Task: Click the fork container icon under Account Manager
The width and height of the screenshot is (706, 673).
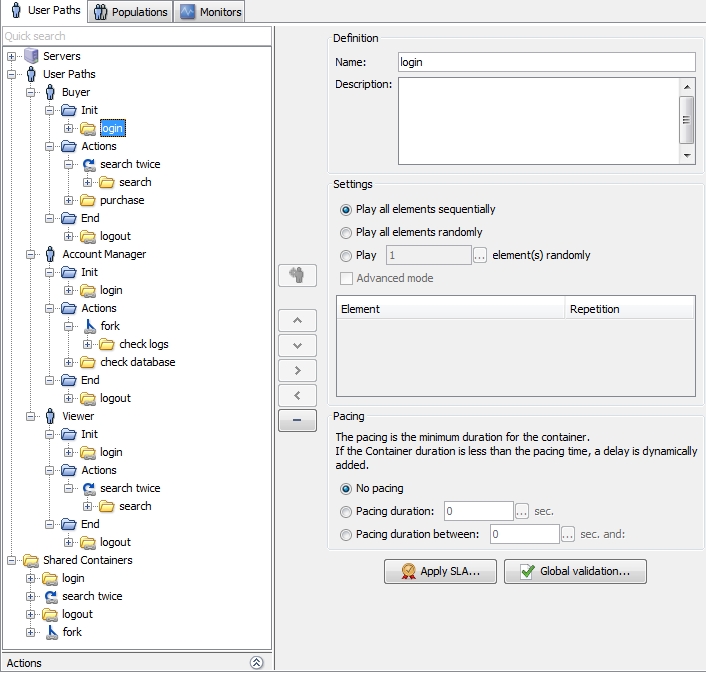Action: pyautogui.click(x=88, y=326)
